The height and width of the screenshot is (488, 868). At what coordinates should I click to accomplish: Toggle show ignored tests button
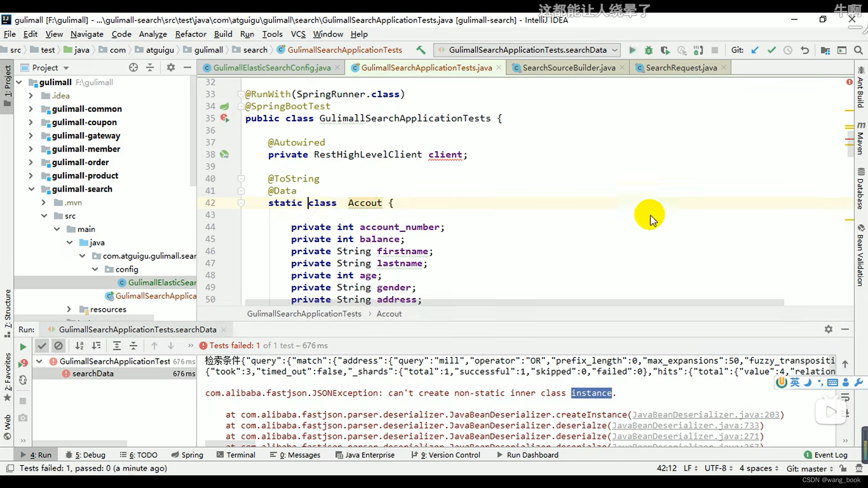[x=58, y=346]
